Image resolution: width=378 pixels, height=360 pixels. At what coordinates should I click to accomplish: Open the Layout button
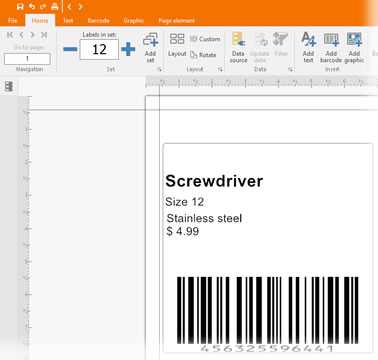click(x=177, y=45)
